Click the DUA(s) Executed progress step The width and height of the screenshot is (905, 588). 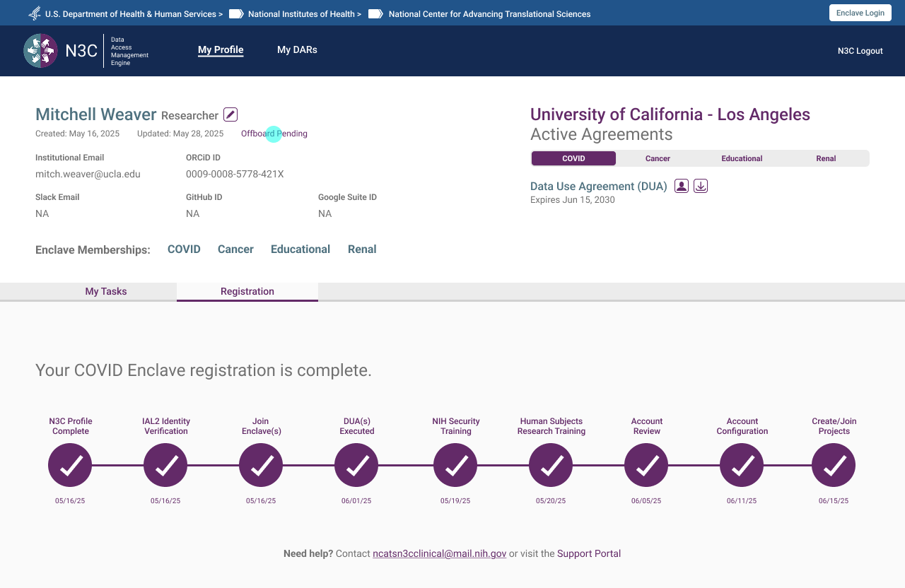tap(356, 465)
